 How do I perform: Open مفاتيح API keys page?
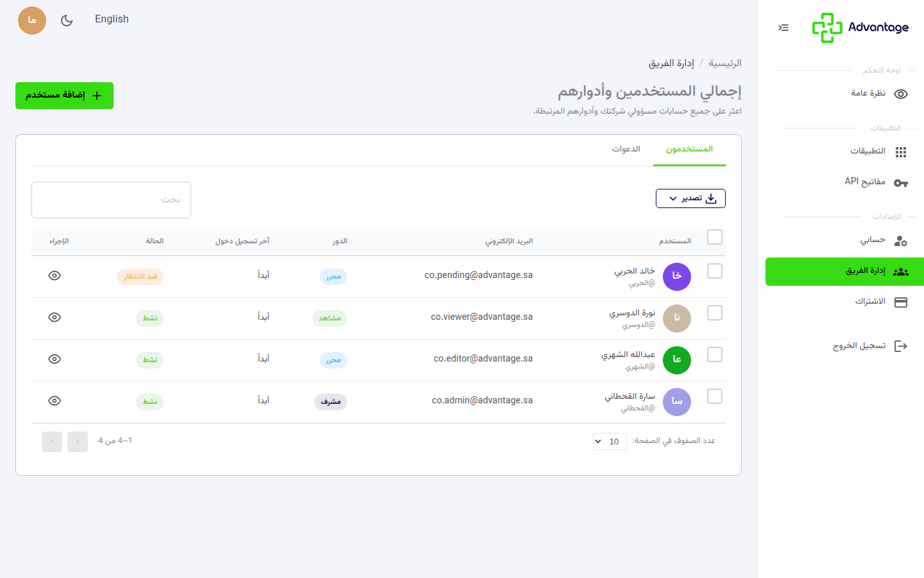pos(844,182)
